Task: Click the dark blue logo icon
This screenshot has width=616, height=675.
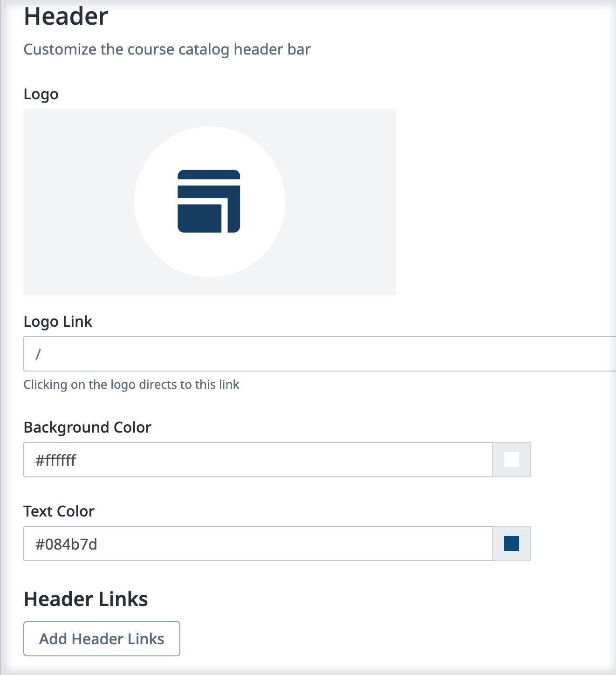Action: (x=209, y=201)
